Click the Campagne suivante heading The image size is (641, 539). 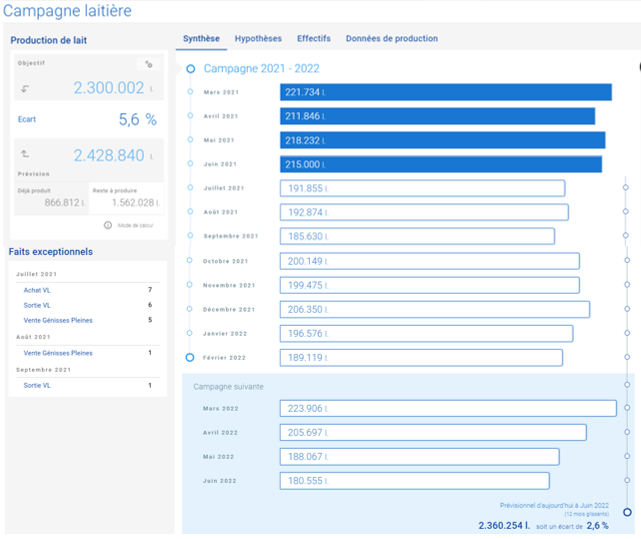229,386
